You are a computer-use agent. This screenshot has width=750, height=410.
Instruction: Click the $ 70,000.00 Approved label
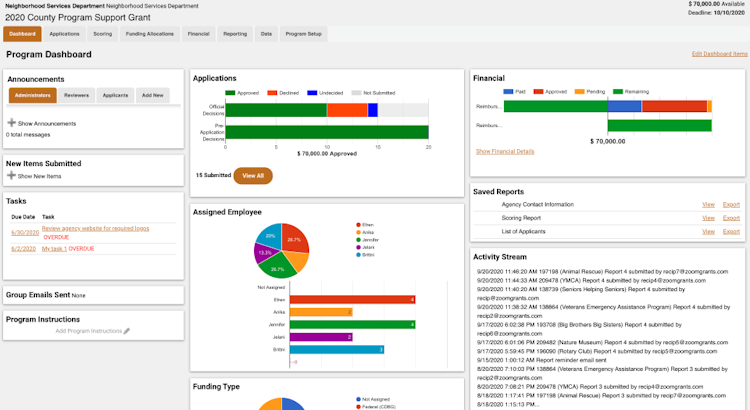327,154
